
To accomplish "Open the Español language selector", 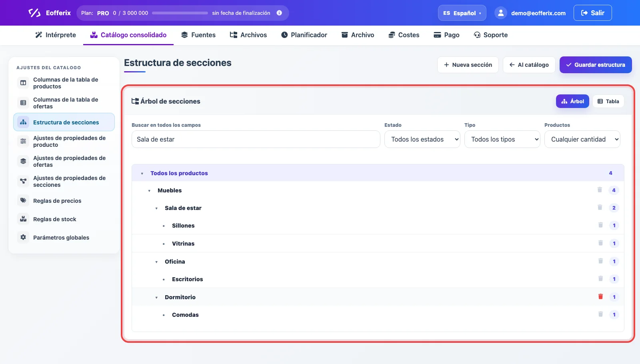I will tap(462, 13).
